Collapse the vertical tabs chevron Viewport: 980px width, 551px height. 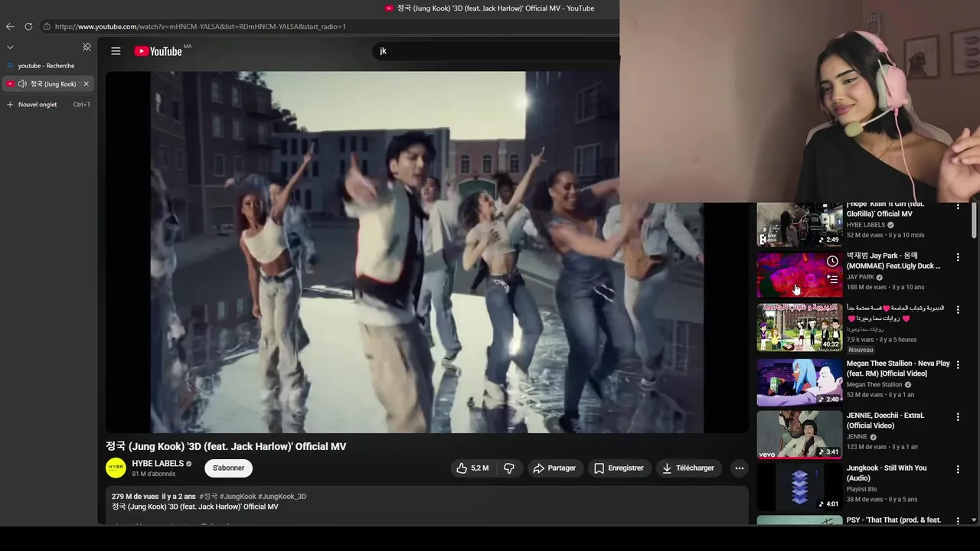tap(10, 47)
